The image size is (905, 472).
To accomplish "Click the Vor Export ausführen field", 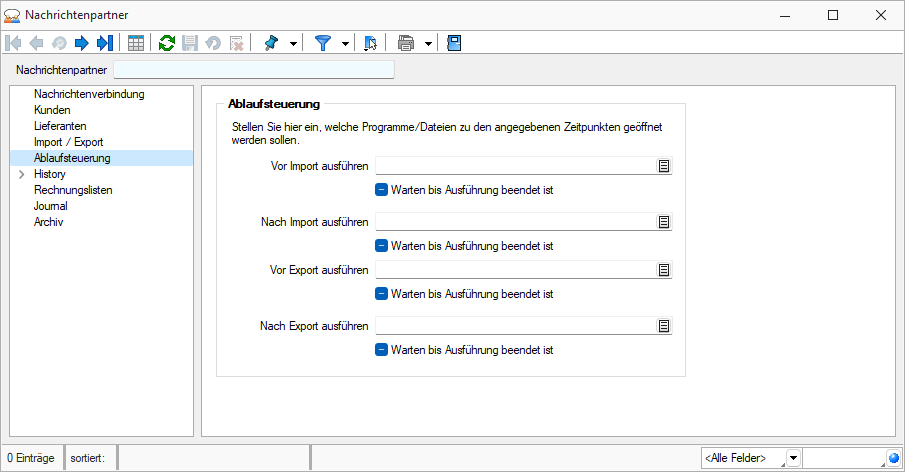I will 515,270.
